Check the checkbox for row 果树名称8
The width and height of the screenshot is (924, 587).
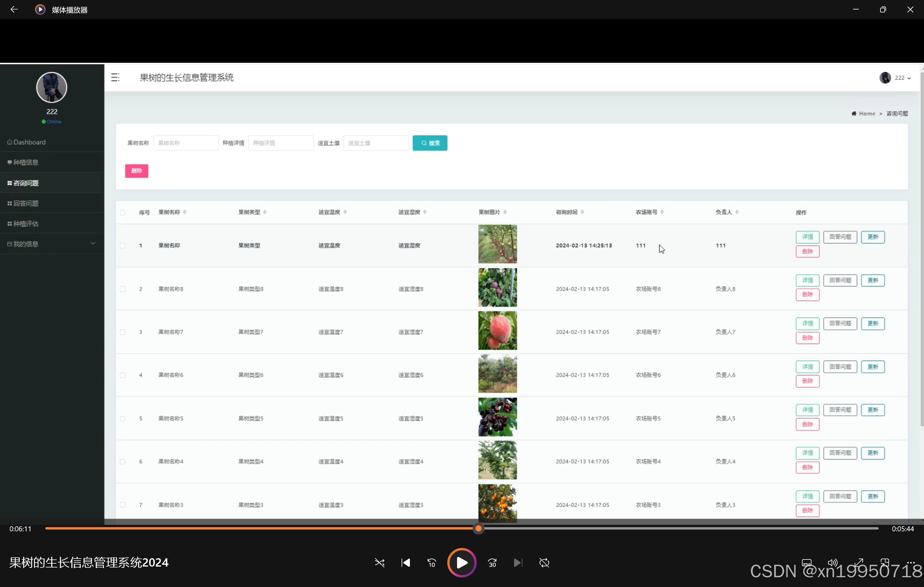[x=122, y=289]
